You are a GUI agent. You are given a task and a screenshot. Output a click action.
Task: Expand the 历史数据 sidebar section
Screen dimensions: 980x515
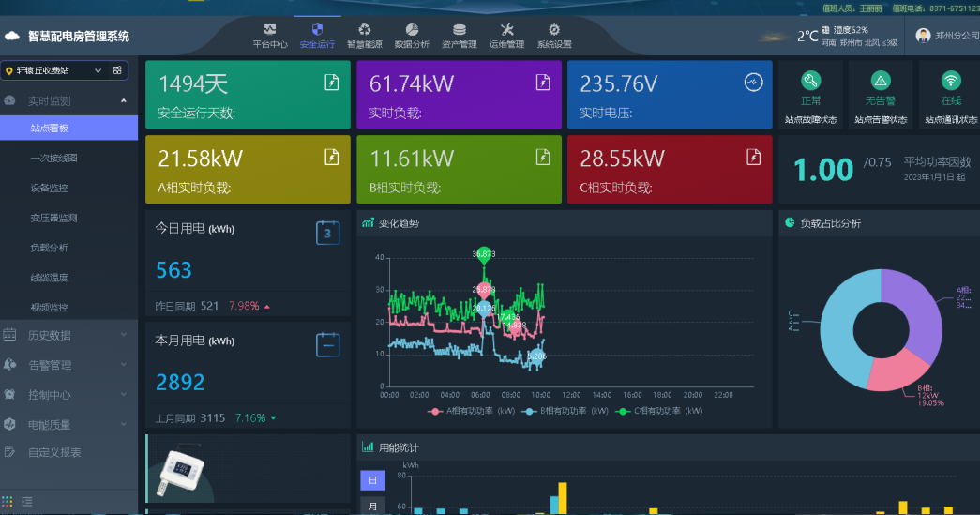point(64,335)
